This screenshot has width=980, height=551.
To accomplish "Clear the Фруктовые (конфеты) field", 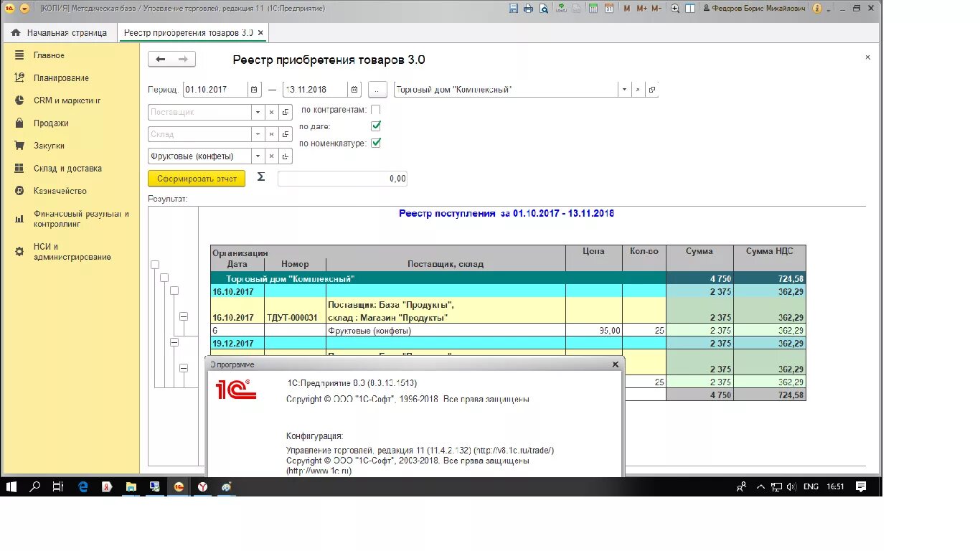I will point(272,156).
